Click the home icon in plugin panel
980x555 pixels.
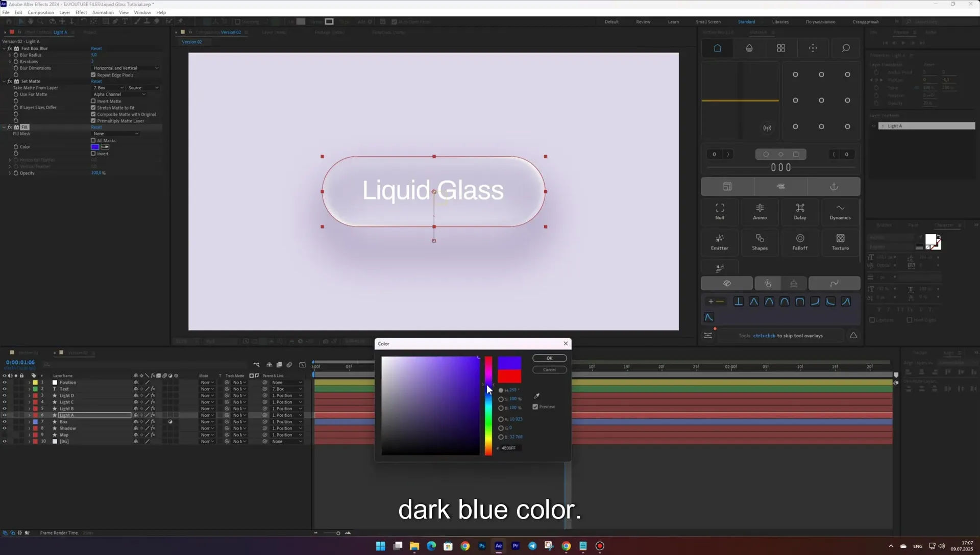(x=717, y=48)
